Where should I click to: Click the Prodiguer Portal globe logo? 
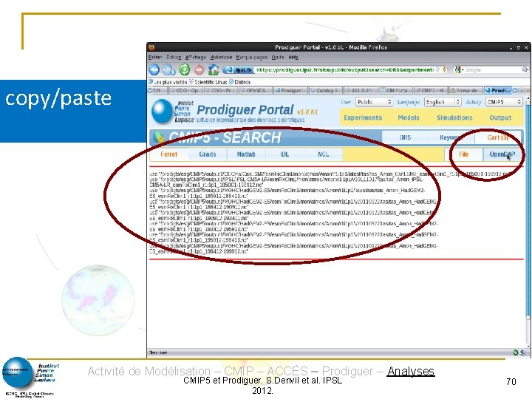[162, 112]
